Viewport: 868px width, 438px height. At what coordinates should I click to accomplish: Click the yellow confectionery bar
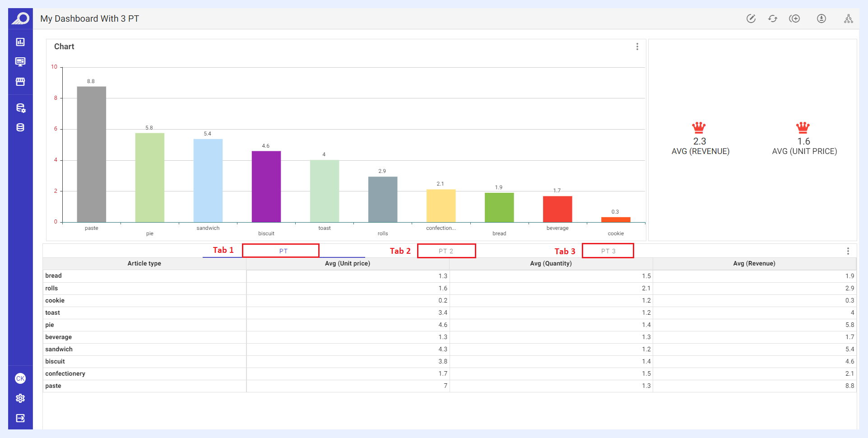(x=441, y=206)
